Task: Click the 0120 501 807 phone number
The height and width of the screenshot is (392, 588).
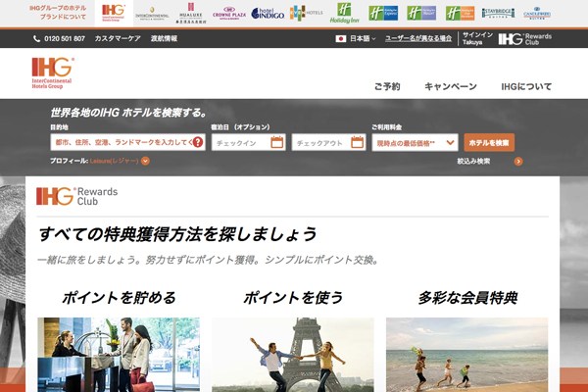Action: coord(65,38)
